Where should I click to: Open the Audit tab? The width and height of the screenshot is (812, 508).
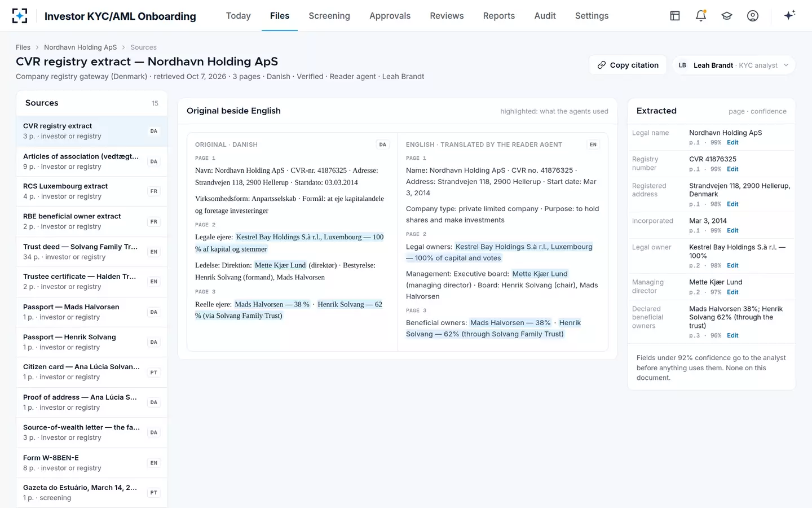pyautogui.click(x=545, y=16)
